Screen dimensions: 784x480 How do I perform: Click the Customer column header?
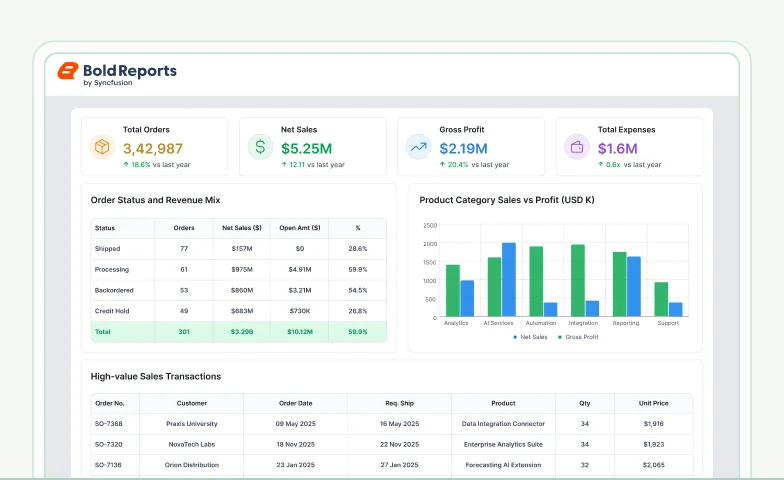(192, 403)
